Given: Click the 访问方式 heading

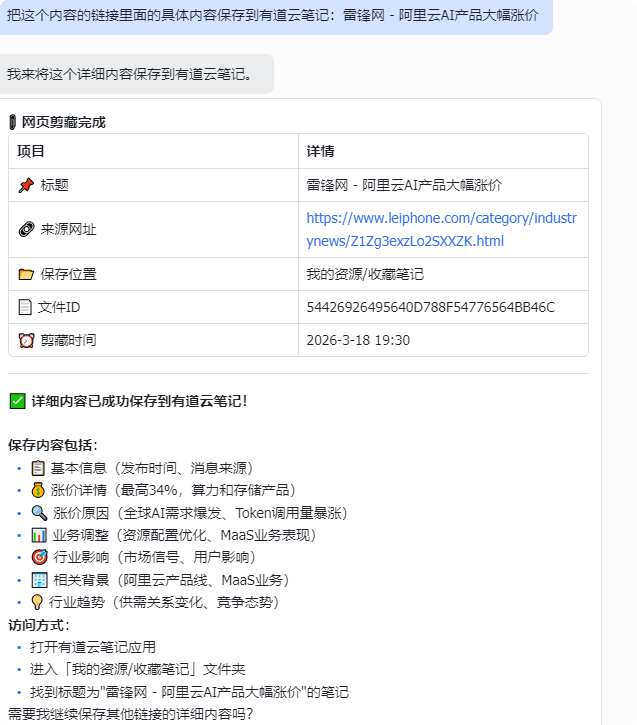Looking at the screenshot, I should coord(39,625).
